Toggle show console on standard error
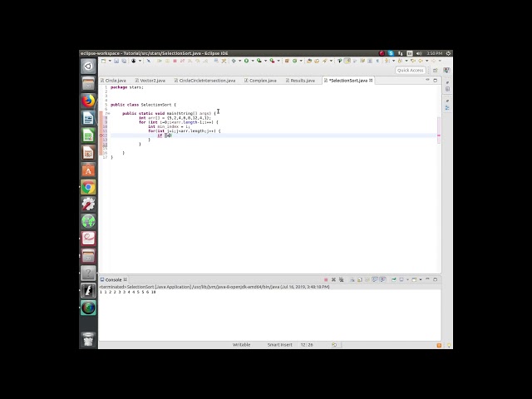 (x=383, y=279)
